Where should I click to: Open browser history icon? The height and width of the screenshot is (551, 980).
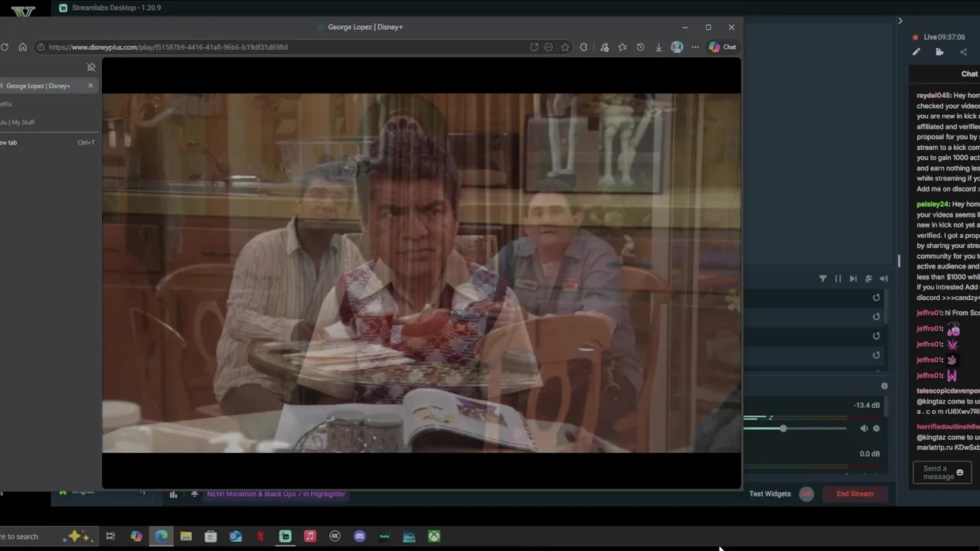tap(641, 47)
